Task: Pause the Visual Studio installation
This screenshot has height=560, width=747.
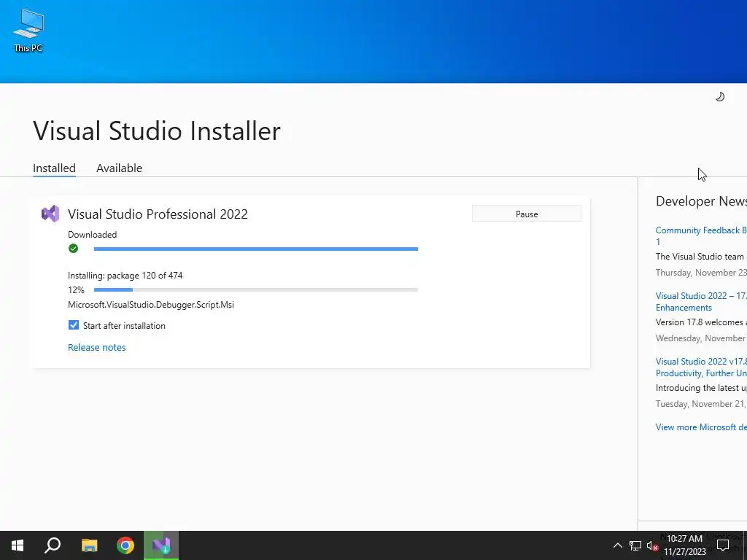Action: [527, 214]
